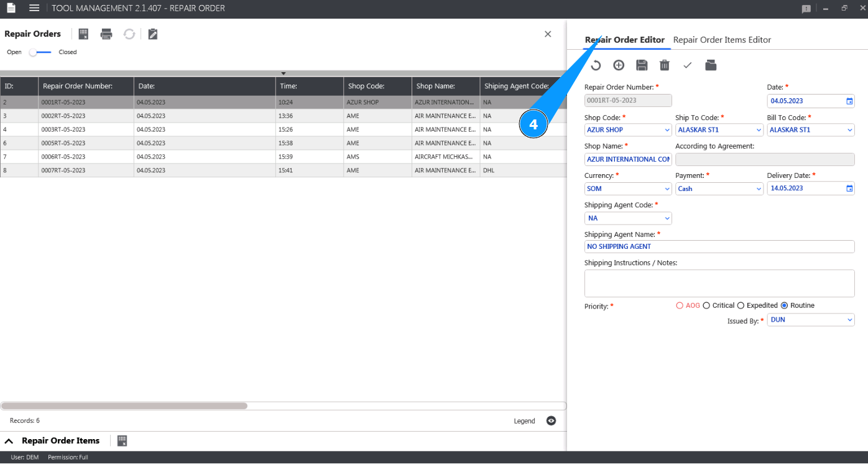This screenshot has height=464, width=868.
Task: Refresh the Repair Orders list
Action: coord(129,34)
